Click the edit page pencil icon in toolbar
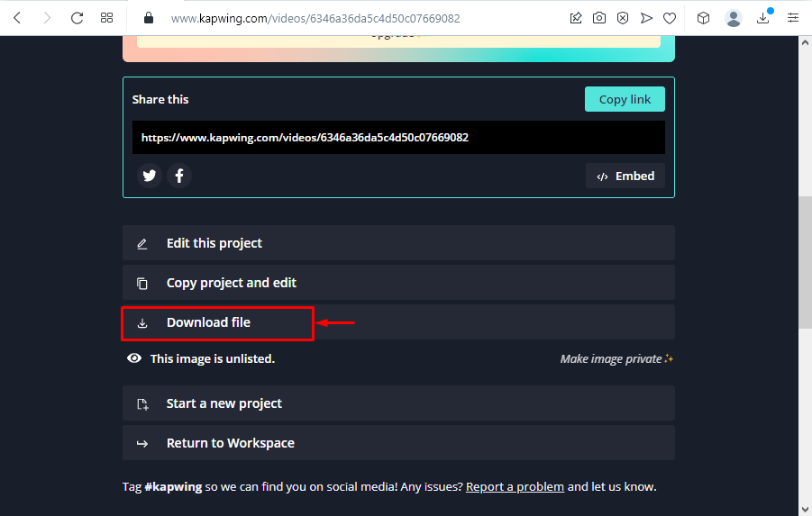 pyautogui.click(x=575, y=18)
